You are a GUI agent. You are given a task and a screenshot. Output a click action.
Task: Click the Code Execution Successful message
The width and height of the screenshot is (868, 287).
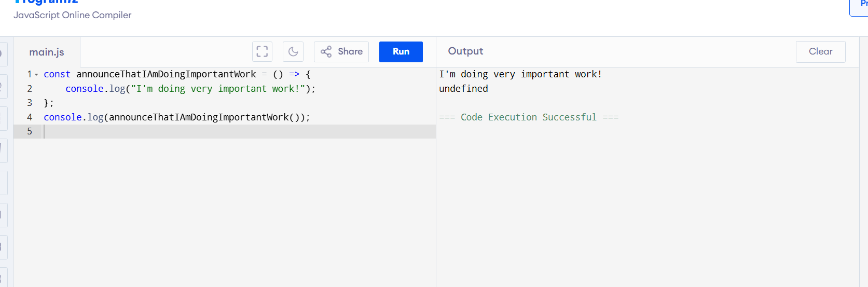point(528,117)
